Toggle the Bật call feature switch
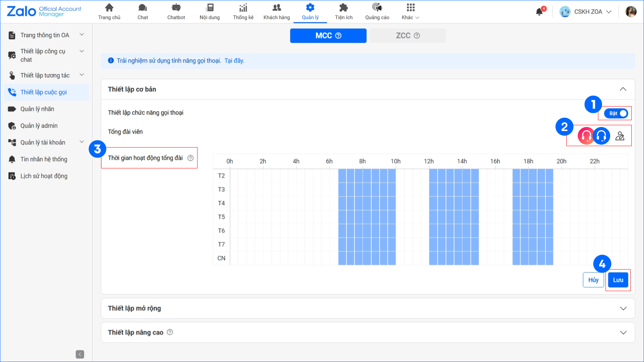 (616, 113)
